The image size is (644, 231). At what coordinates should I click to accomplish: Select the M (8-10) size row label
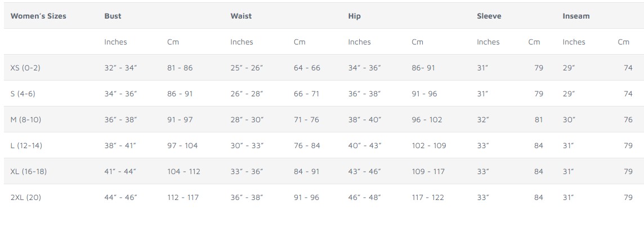click(26, 119)
